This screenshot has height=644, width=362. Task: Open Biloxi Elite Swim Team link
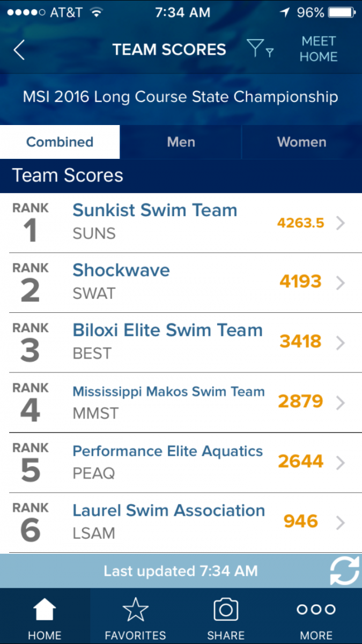(167, 330)
